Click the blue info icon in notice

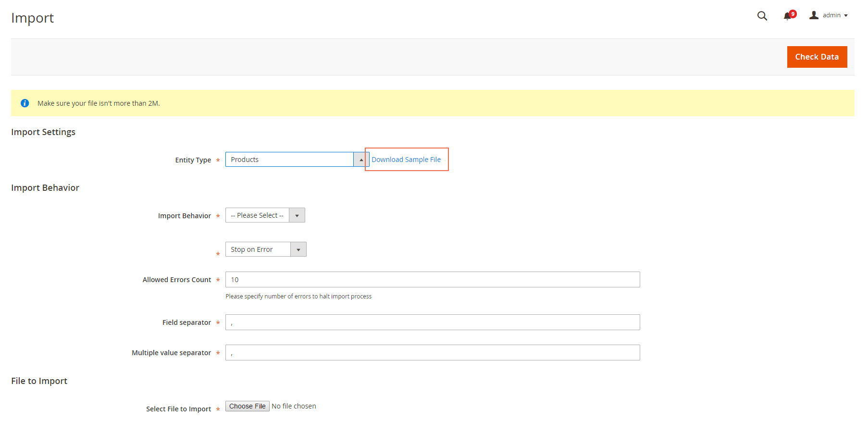(25, 103)
